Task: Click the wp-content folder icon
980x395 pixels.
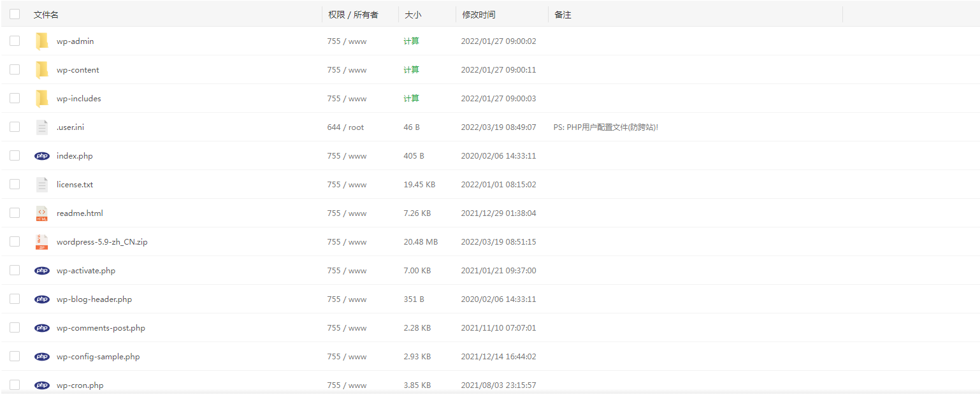Action: (x=42, y=69)
